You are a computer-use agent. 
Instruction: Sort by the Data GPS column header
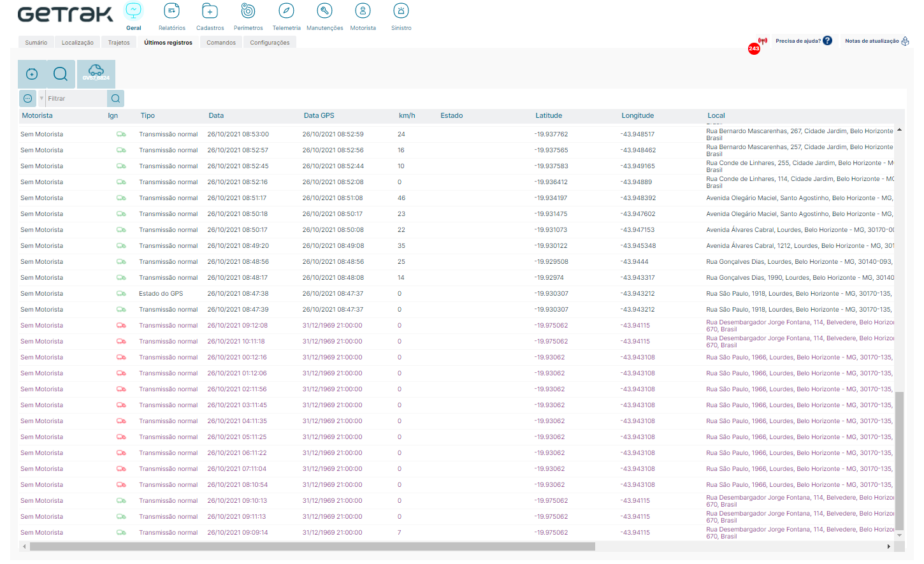[319, 116]
